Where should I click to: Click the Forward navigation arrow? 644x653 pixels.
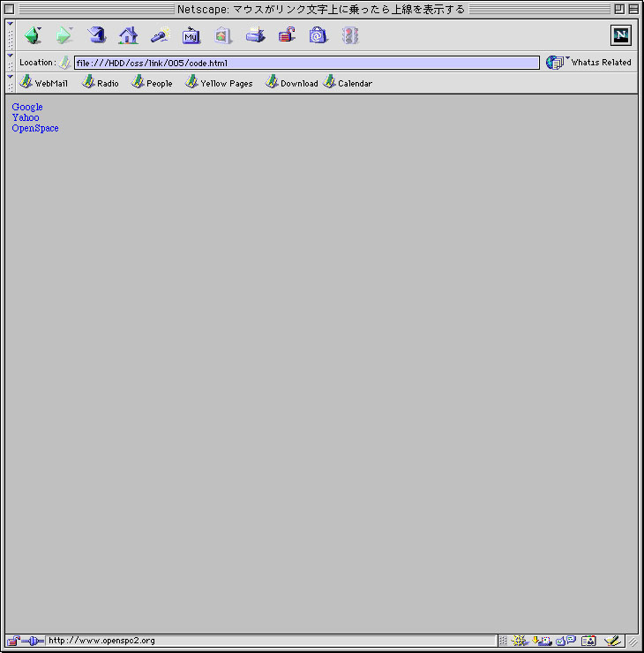point(64,35)
